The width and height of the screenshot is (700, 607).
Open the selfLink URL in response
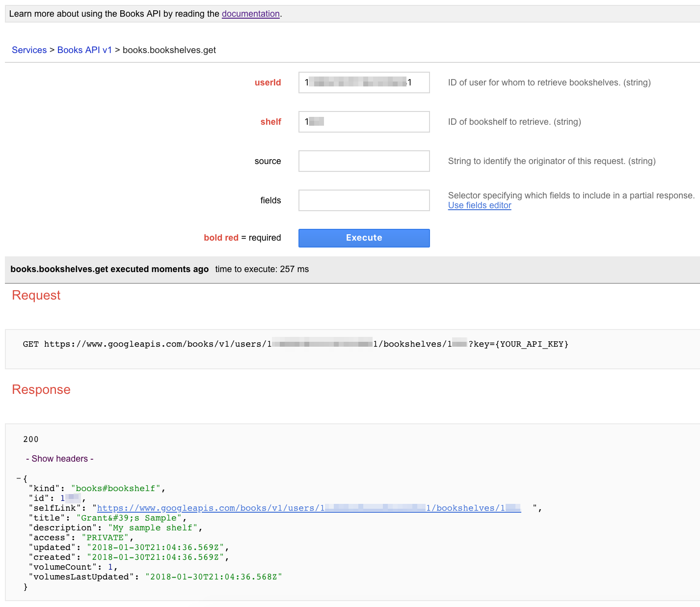coord(309,508)
